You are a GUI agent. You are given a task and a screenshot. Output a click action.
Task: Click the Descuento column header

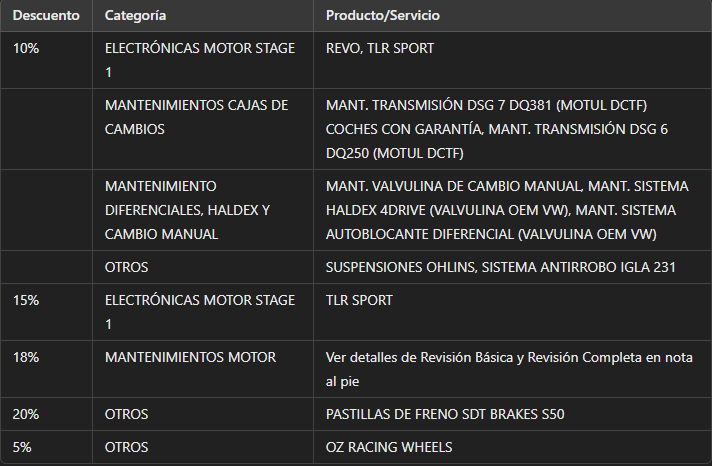click(46, 15)
